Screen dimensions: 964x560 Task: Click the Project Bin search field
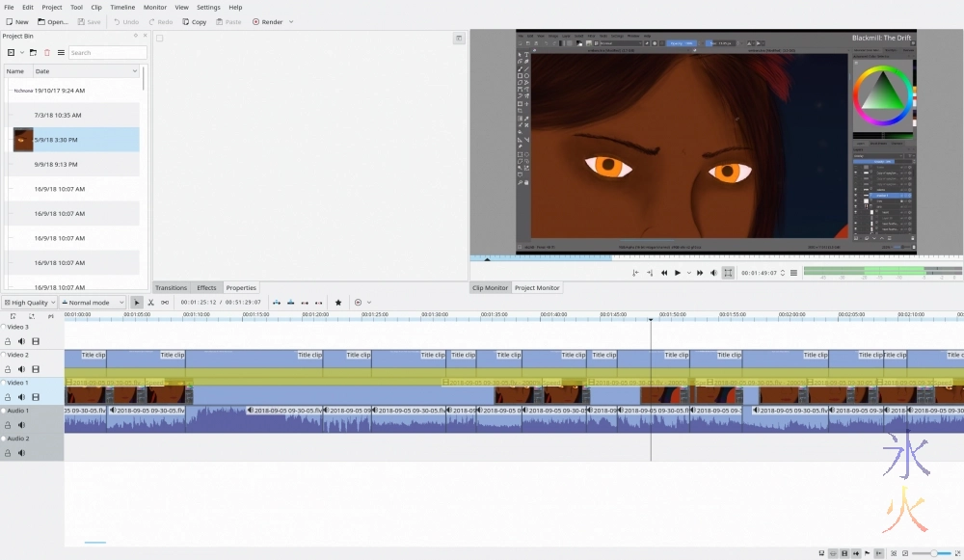[107, 53]
